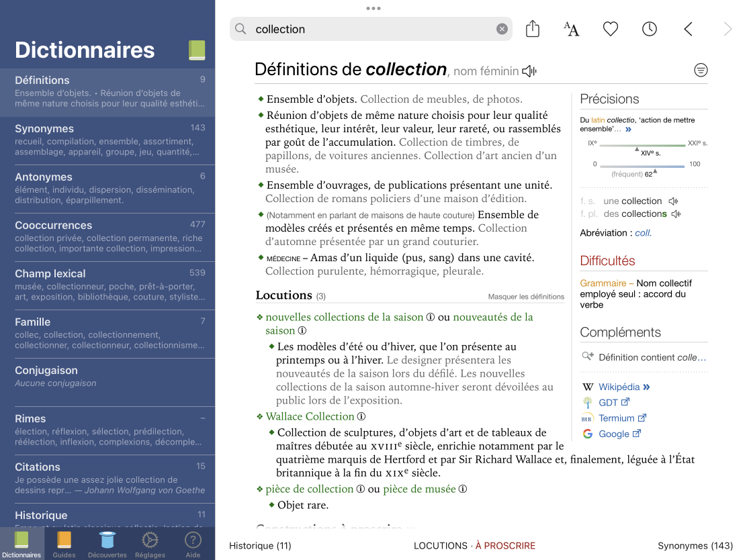Go back with the left chevron
747x560 pixels.
(x=688, y=29)
